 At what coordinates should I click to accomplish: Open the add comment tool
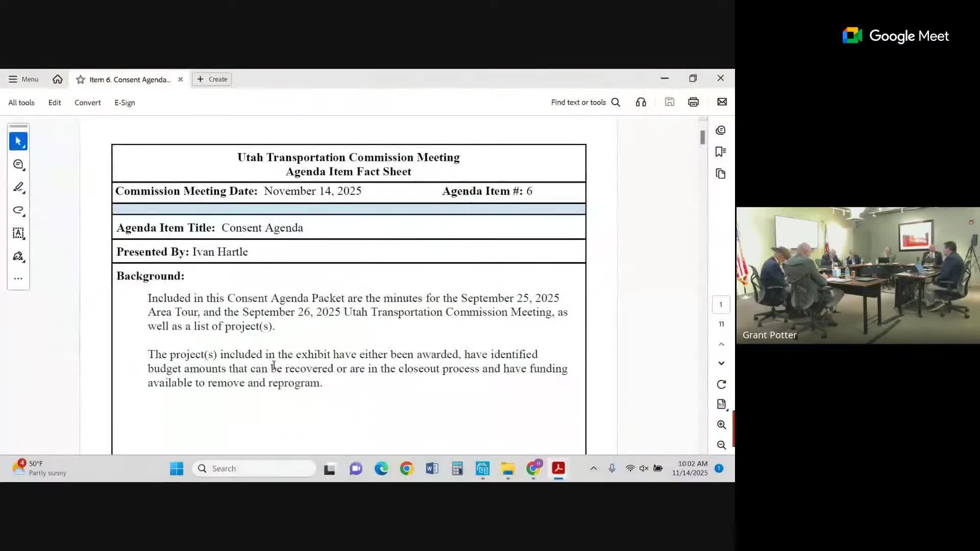click(18, 164)
